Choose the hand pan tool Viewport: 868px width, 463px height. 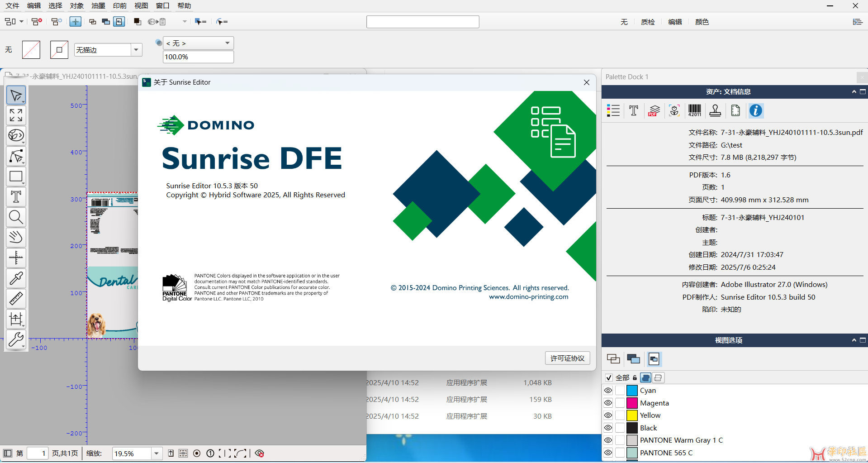point(16,238)
